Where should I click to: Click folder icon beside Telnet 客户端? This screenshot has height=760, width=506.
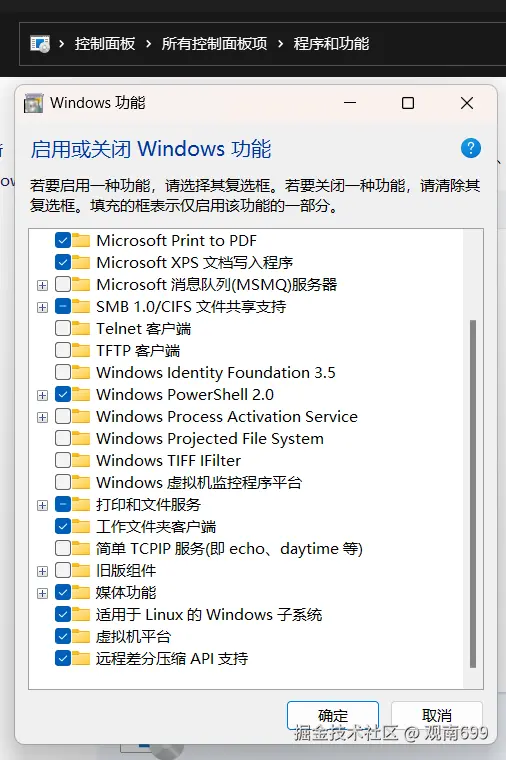[81, 329]
